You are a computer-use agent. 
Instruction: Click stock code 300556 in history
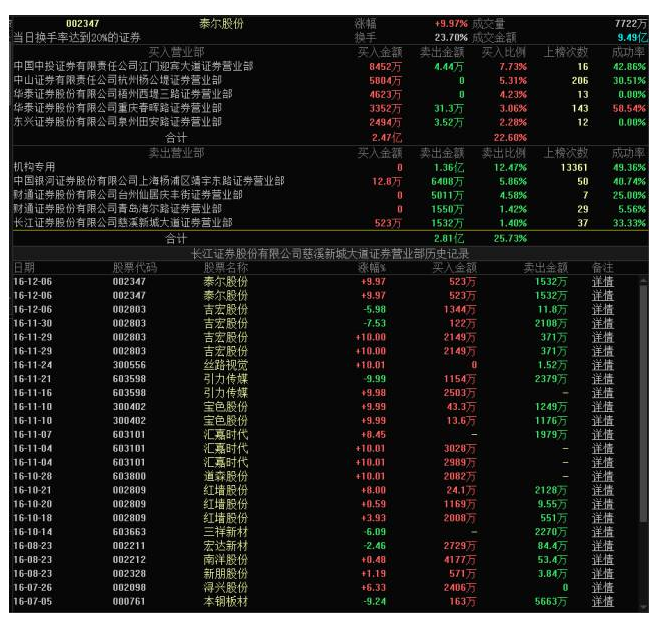129,365
